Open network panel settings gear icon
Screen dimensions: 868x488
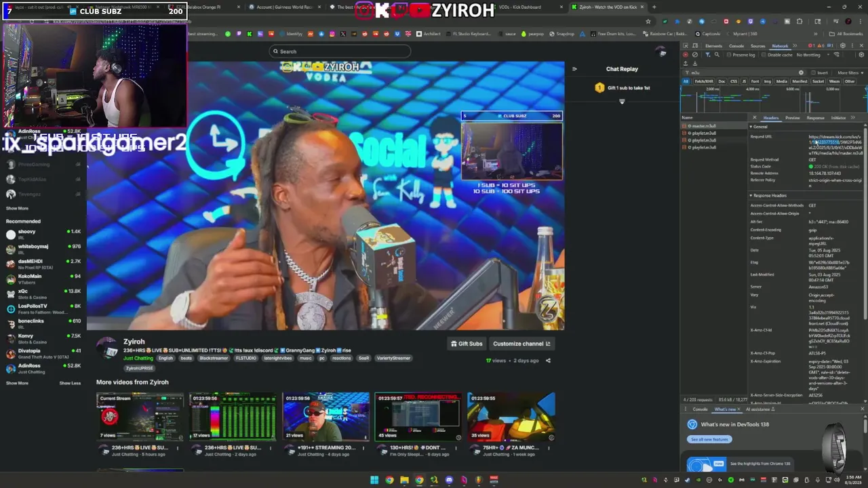(x=861, y=55)
